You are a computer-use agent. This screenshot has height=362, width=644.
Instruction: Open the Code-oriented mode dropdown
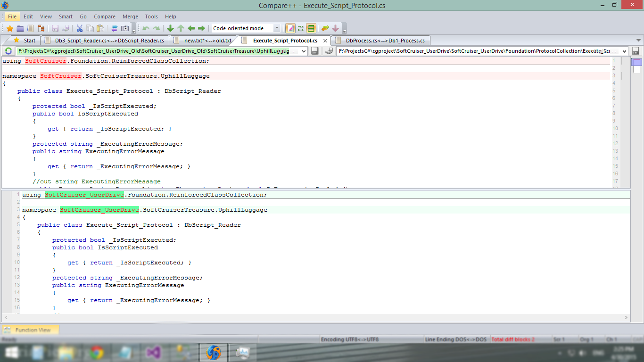pyautogui.click(x=277, y=28)
